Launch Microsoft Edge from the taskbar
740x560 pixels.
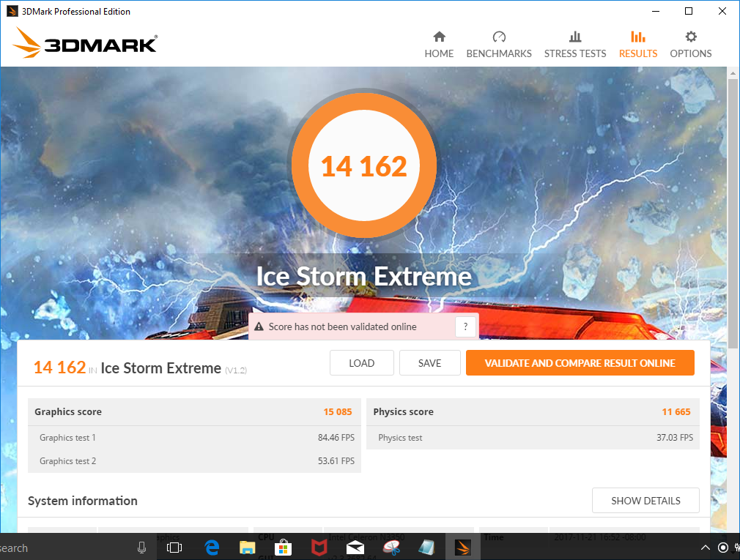pyautogui.click(x=212, y=548)
